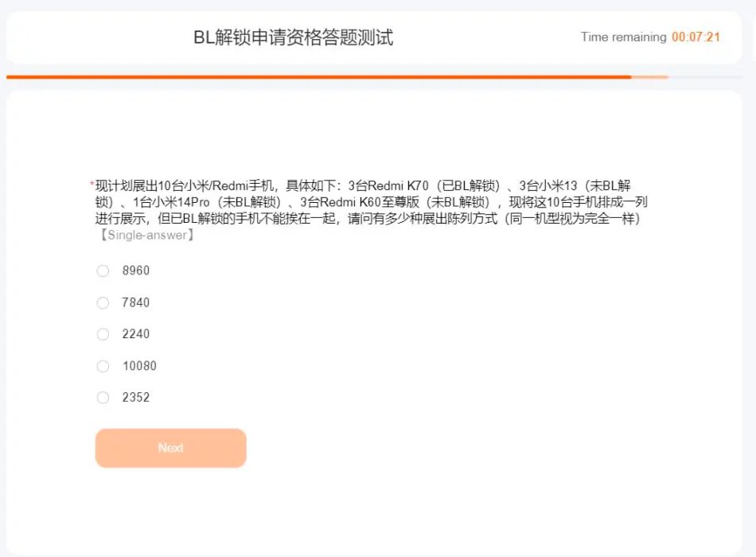
Task: Click the orange quiz progress bar
Action: (x=374, y=76)
